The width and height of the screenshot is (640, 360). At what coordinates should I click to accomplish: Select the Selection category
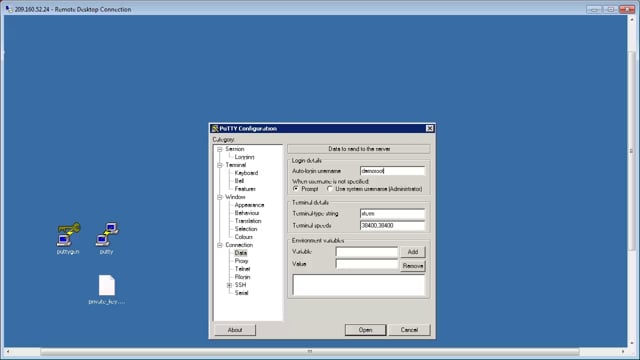tap(246, 229)
